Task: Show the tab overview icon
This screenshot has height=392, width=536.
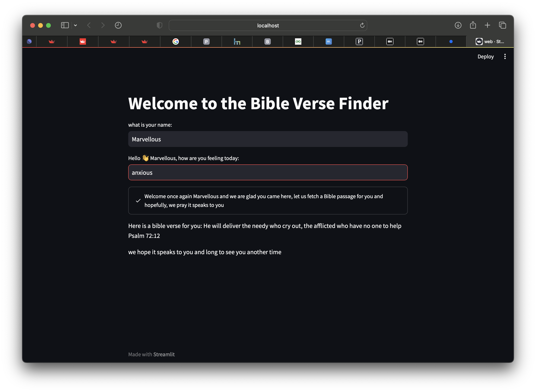Action: [x=502, y=25]
